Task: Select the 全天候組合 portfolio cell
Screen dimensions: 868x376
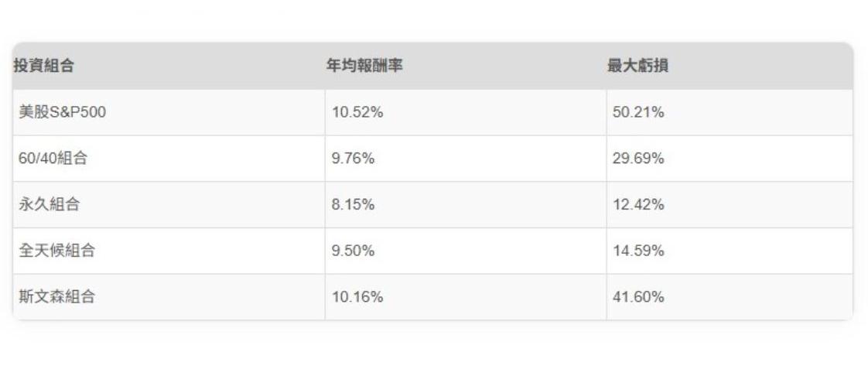Action: [57, 251]
